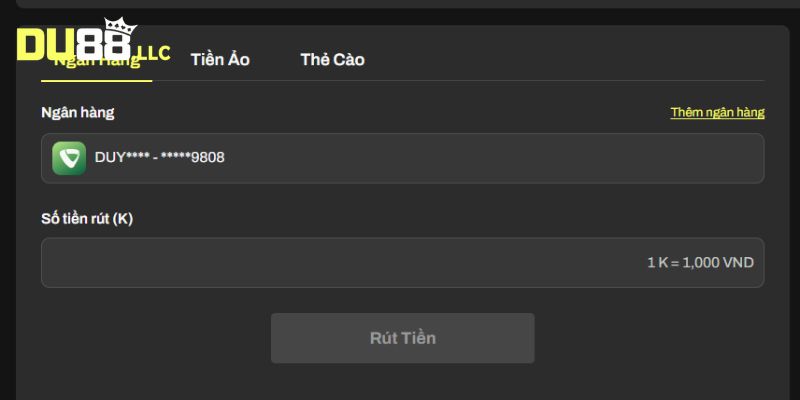This screenshot has width=800, height=400.
Task: Open the Tiền Ảo tab
Action: [x=220, y=60]
